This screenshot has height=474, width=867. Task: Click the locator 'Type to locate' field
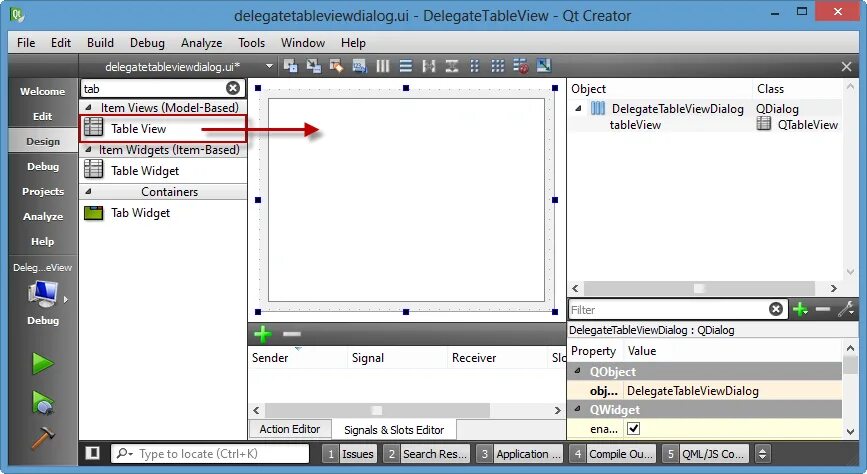[x=210, y=454]
